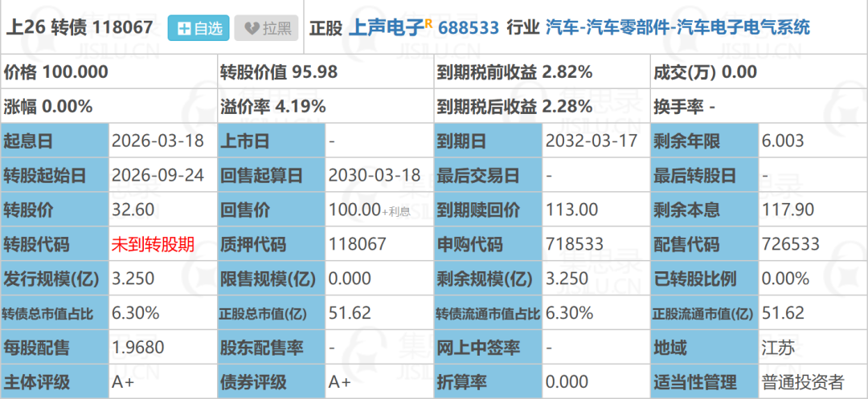This screenshot has height=399, width=868.
Task: Select 到期赎回价 value 113.00
Action: (572, 210)
